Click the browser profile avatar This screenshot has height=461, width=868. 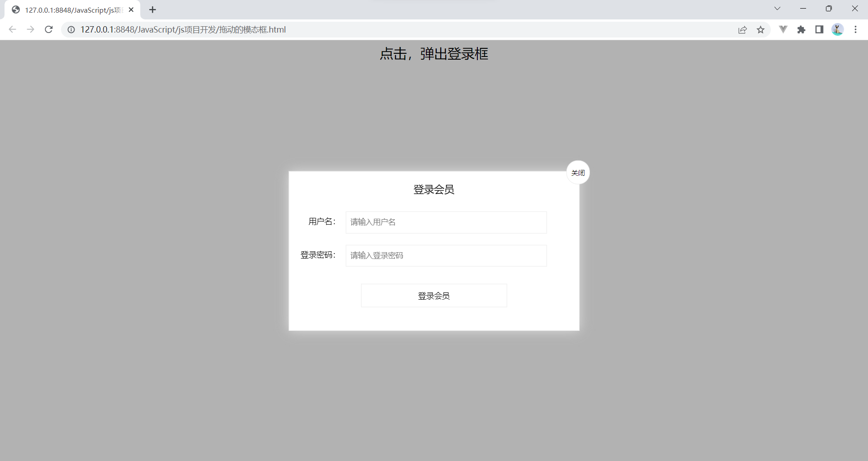point(838,29)
